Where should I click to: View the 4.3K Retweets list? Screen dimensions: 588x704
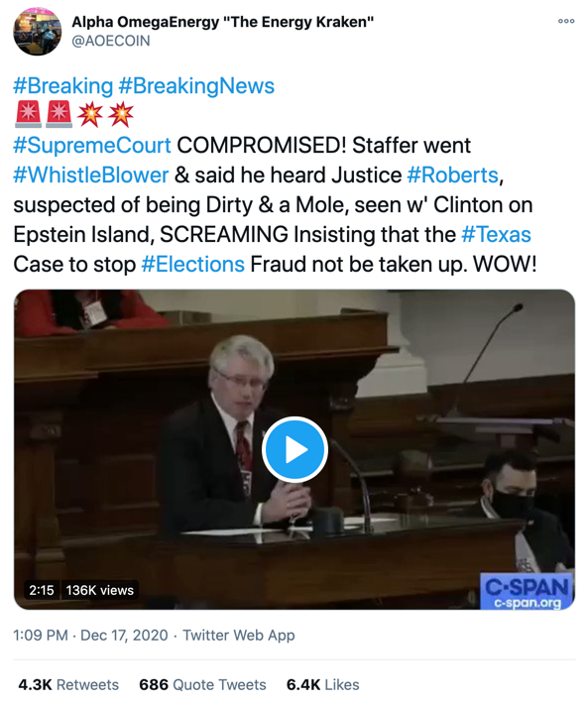coord(68,685)
